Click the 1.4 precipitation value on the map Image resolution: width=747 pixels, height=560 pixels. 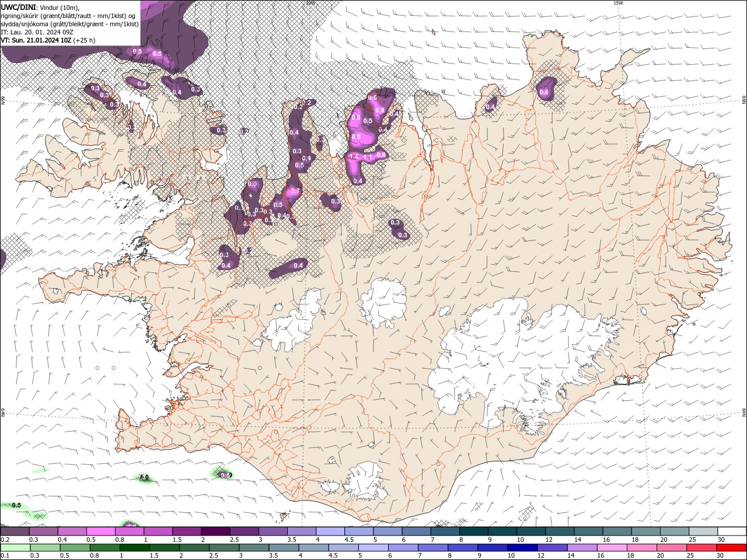click(x=353, y=157)
